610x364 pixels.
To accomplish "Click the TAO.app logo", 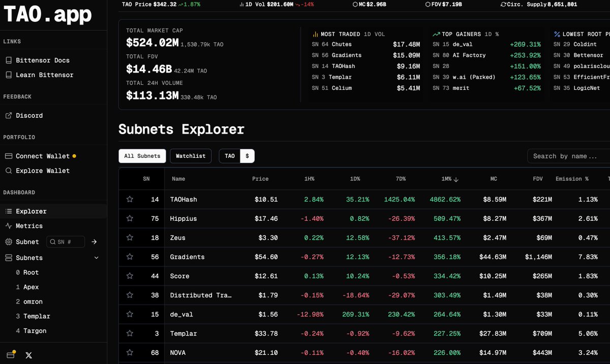I will click(x=48, y=15).
